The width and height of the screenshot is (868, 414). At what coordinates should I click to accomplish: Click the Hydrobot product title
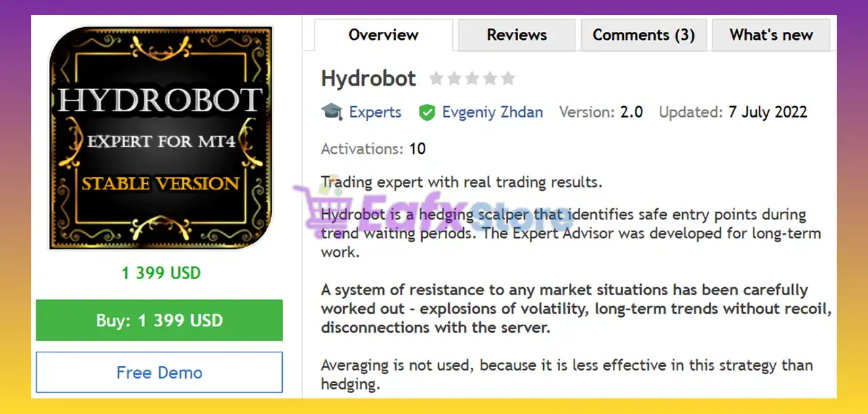(x=368, y=79)
